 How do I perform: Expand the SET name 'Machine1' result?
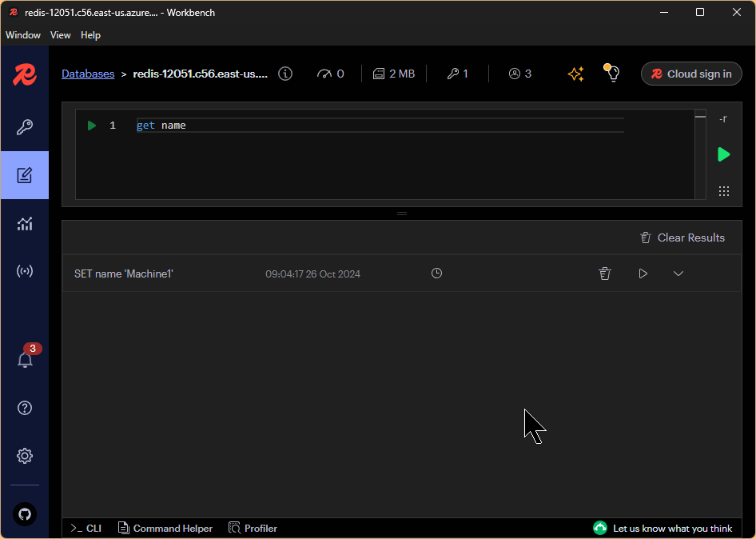(678, 273)
